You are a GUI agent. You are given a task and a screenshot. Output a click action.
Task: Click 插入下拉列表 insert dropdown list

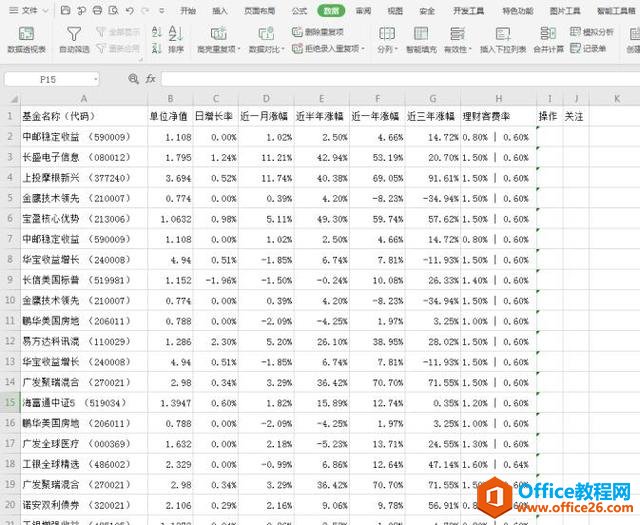click(503, 40)
